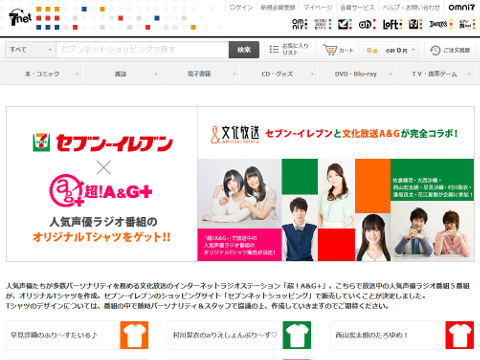Viewport: 480px width, 360px height.
Task: Click the 検索 search button
Action: click(244, 50)
